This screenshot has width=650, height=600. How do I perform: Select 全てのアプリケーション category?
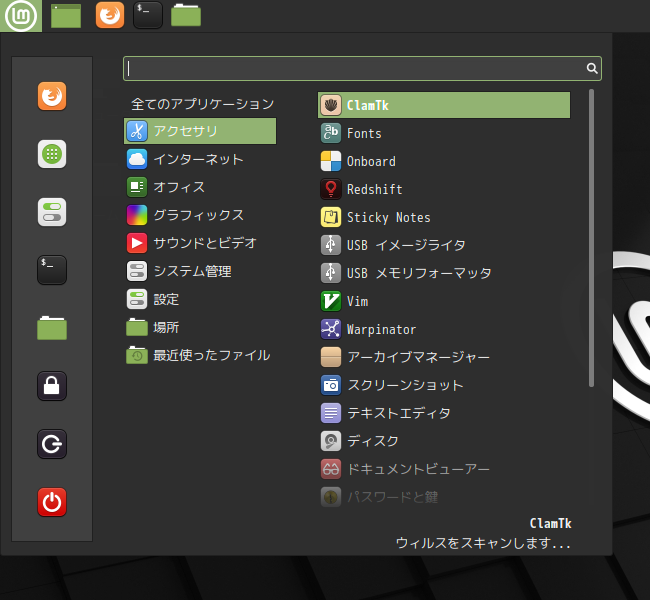200,104
